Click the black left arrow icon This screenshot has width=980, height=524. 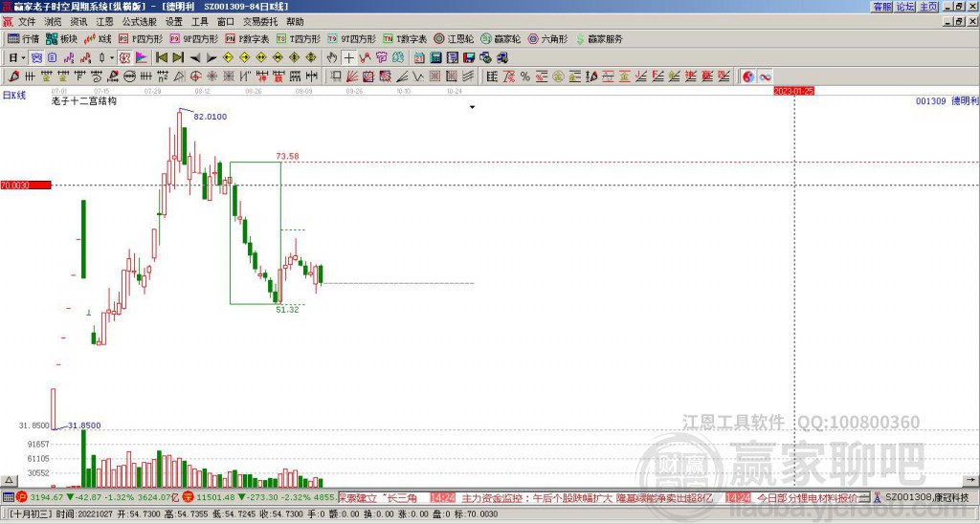(195, 57)
